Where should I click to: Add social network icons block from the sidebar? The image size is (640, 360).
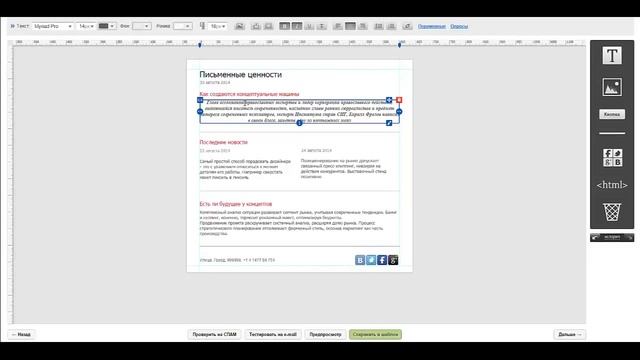[x=612, y=158]
